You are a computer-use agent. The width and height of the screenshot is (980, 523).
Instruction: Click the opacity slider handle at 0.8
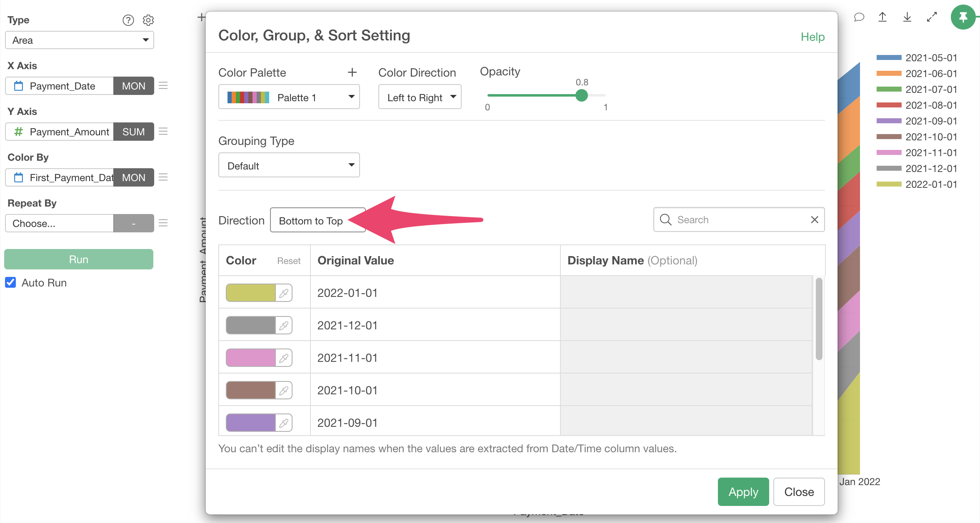tap(582, 95)
